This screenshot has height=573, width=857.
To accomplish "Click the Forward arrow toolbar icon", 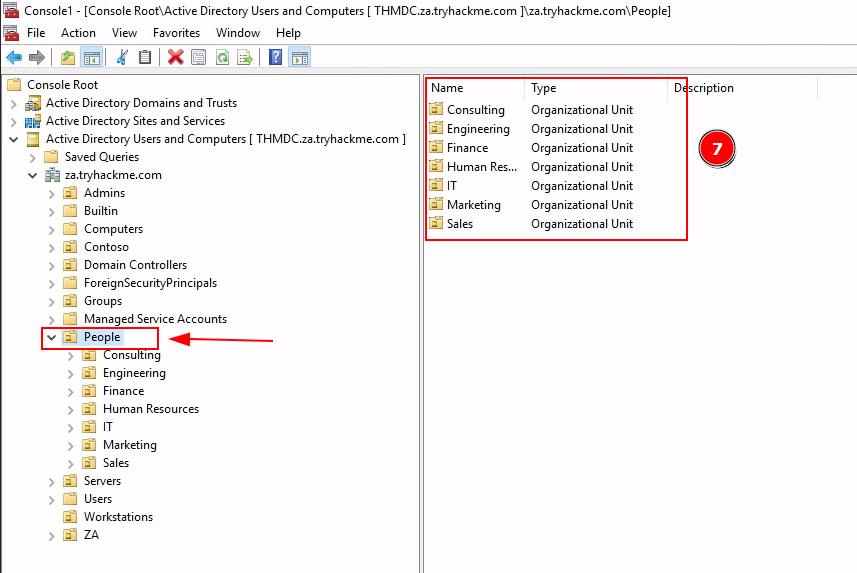I will click(37, 57).
